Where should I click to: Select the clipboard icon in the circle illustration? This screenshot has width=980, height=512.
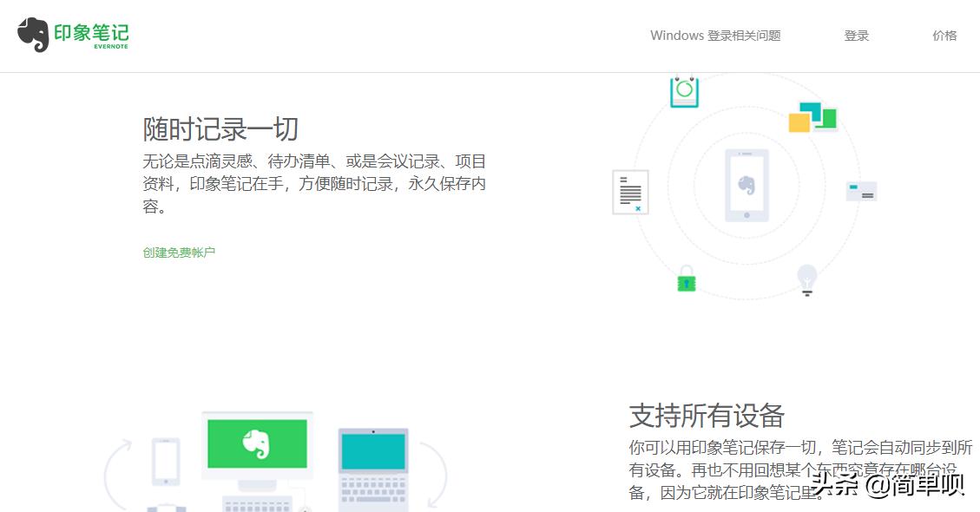(x=685, y=90)
